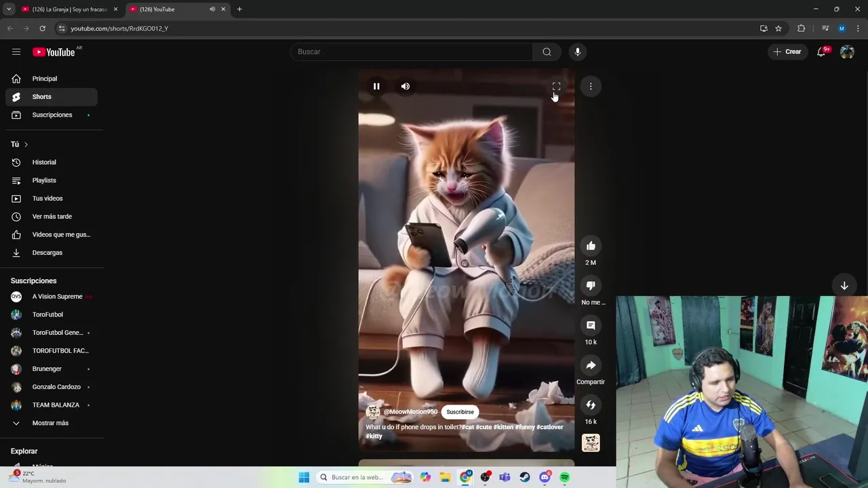The height and width of the screenshot is (488, 868).
Task: Follow the #catlover hashtag link
Action: tap(549, 427)
